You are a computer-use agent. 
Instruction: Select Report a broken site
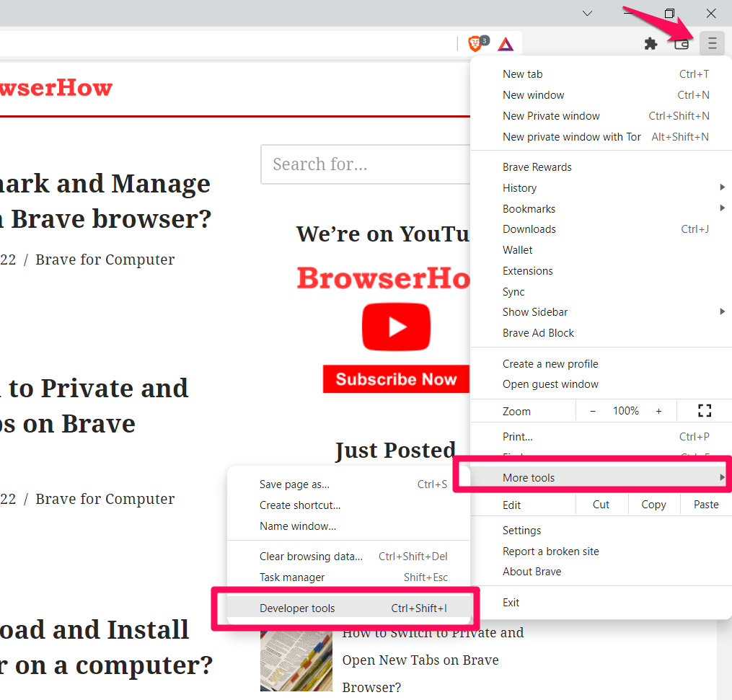pos(601,551)
